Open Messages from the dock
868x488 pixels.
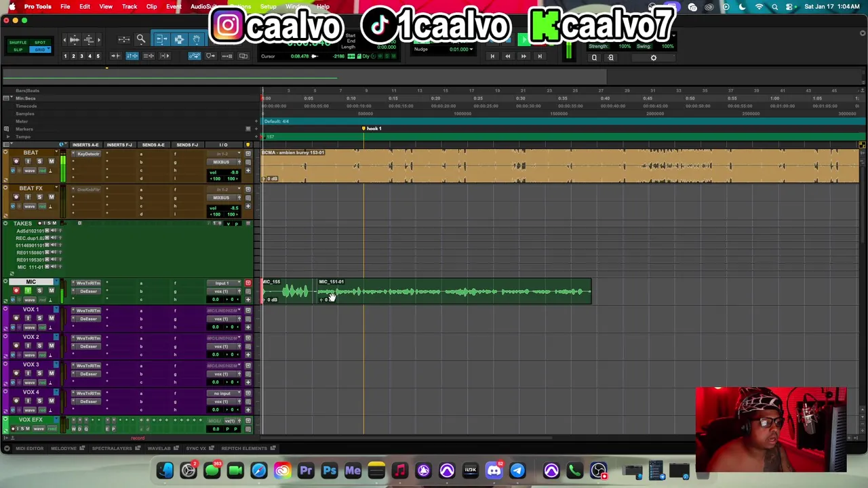coord(212,470)
